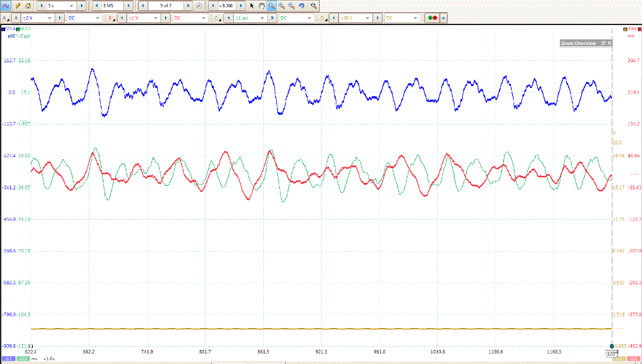Screen dimensions: 642x364
Task: Click the home icon in toolbar
Action: coord(28,5)
